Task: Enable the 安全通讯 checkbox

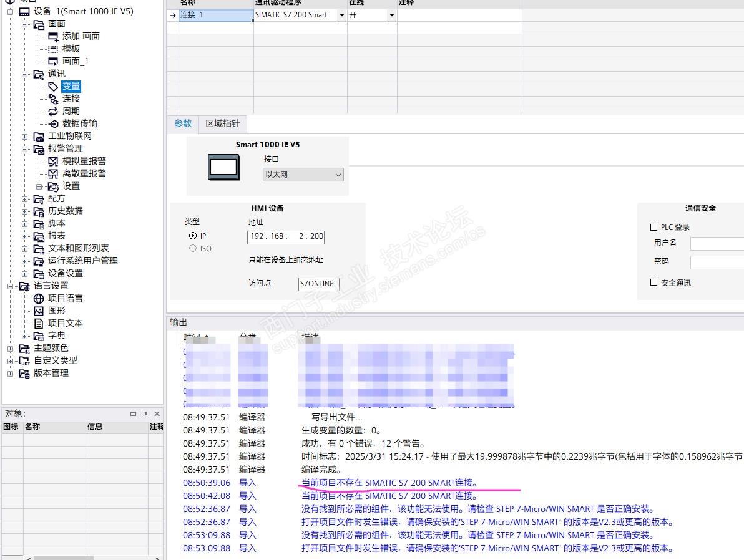Action: pyautogui.click(x=653, y=282)
